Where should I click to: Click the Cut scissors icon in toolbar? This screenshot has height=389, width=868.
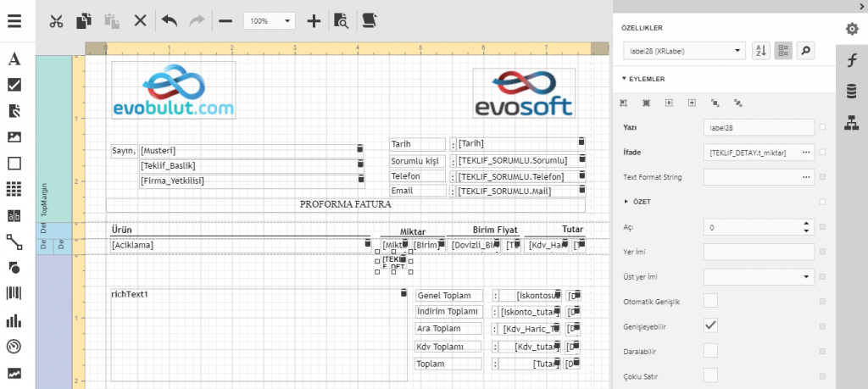click(56, 20)
